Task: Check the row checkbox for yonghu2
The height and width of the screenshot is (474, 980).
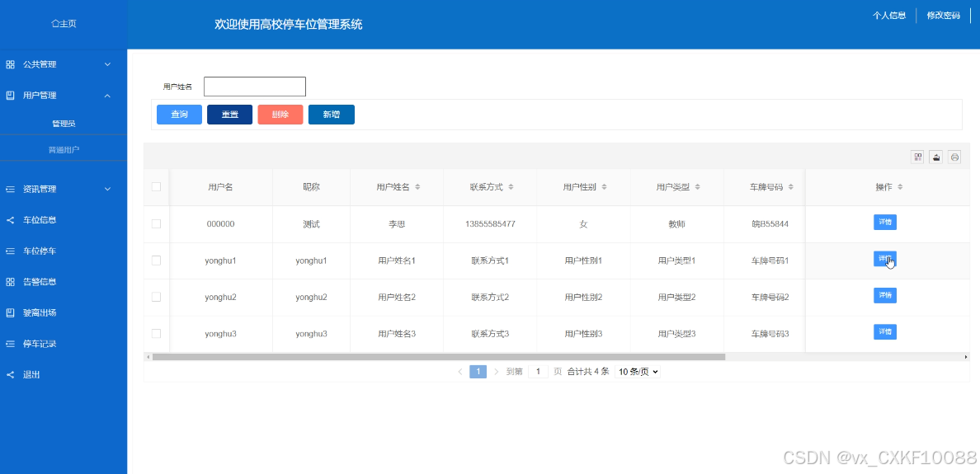Action: (156, 297)
